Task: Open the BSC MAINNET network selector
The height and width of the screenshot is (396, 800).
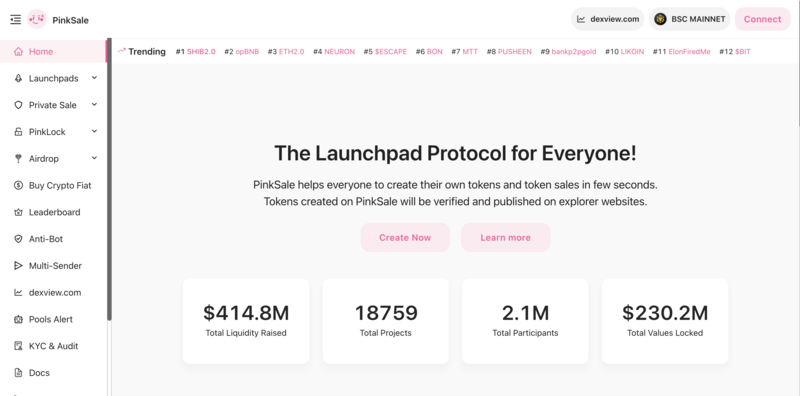Action: coord(689,19)
